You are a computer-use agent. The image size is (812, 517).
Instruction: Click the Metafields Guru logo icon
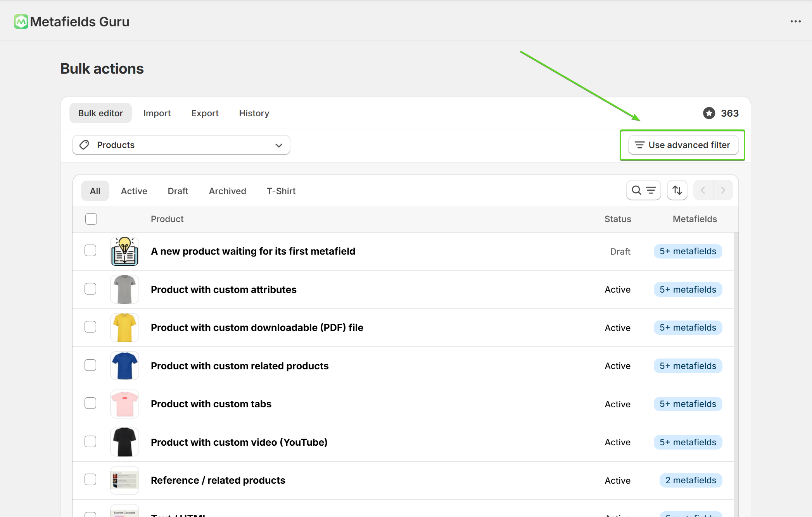coord(21,22)
